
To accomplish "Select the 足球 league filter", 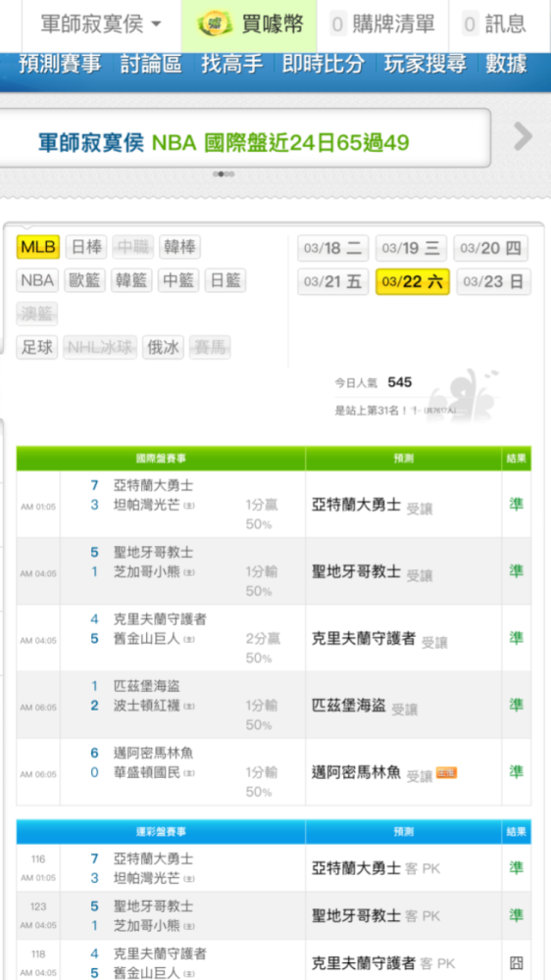I will click(x=37, y=348).
